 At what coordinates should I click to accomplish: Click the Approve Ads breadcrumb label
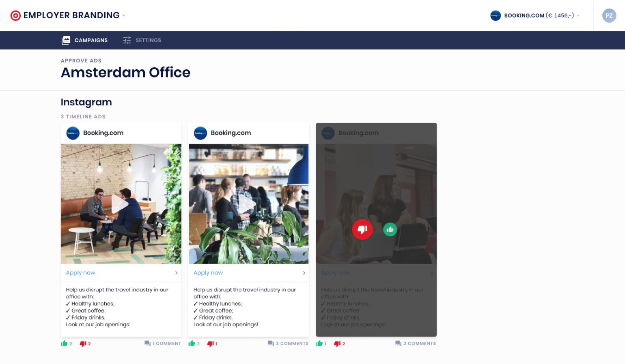(x=81, y=60)
